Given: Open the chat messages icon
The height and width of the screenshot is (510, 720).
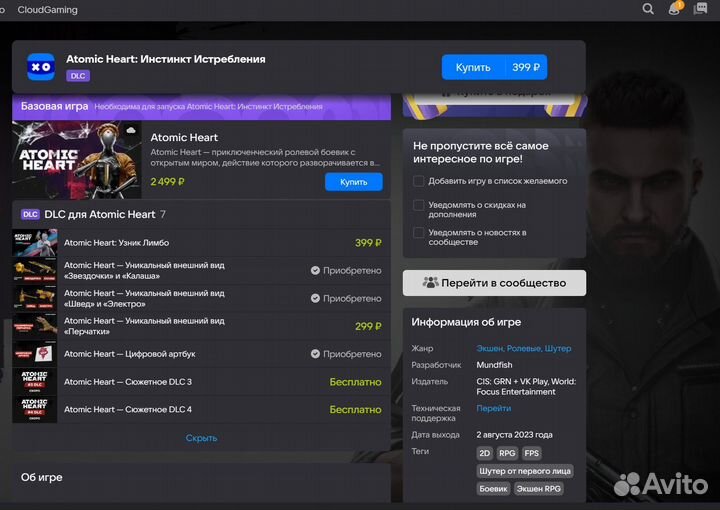Looking at the screenshot, I should (x=704, y=9).
